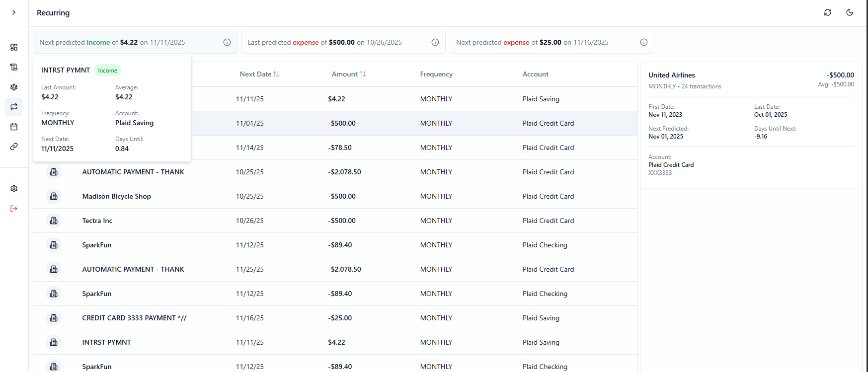Viewport: 868px width, 372px height.
Task: Click the 11/16/25 next date cell
Action: [250, 318]
